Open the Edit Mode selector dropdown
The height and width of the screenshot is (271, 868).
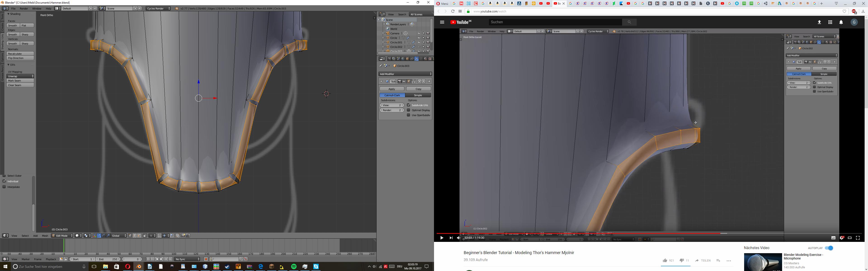[62, 236]
